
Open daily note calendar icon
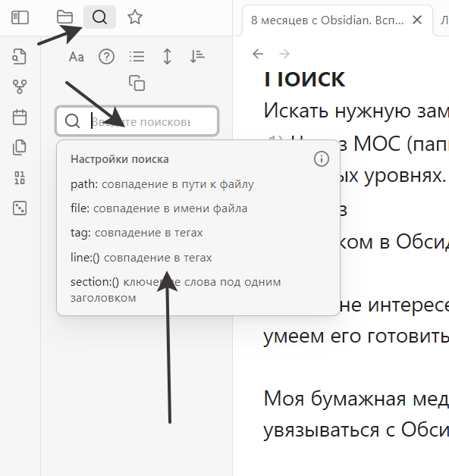[20, 117]
